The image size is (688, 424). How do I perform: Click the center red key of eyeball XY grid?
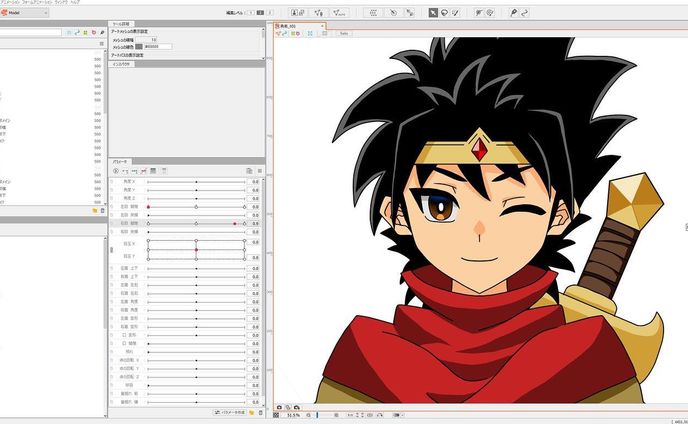196,250
